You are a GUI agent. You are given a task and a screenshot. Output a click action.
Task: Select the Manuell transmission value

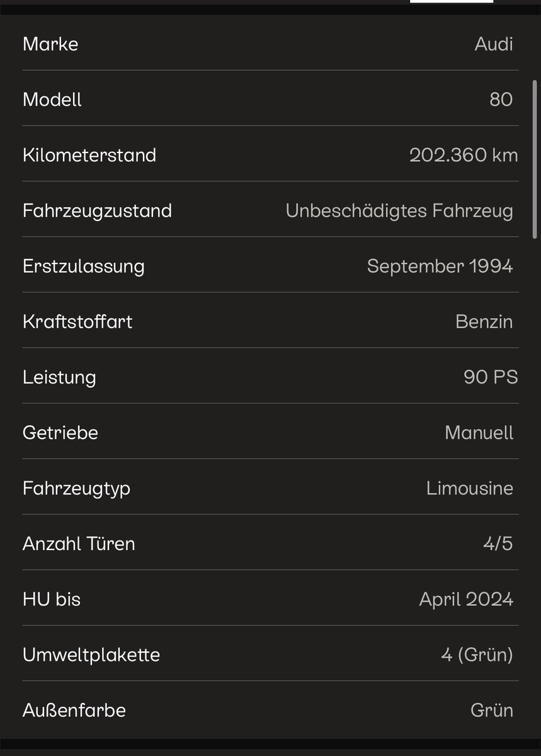click(479, 433)
